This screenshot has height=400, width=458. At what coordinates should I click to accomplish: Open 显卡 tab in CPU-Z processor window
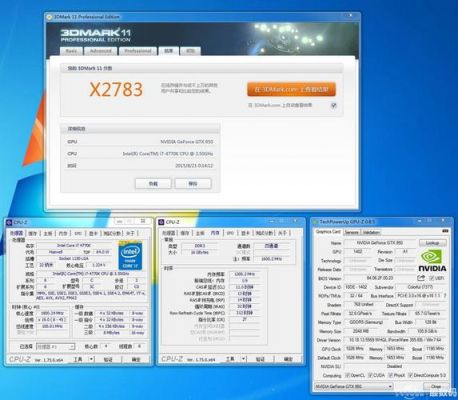tap(93, 233)
